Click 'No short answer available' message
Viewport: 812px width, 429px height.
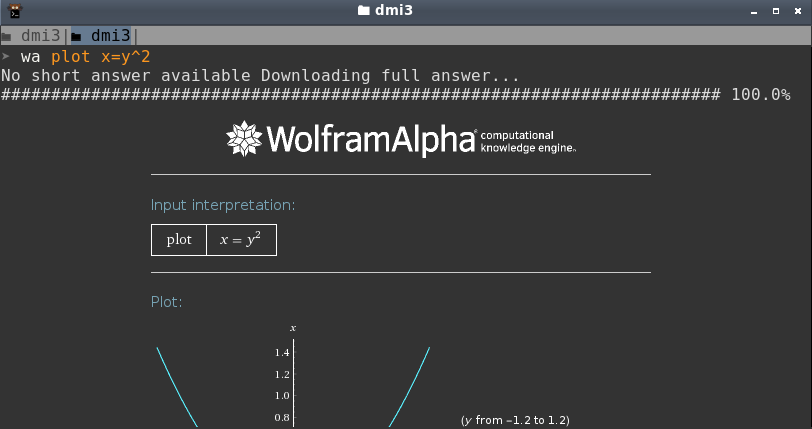coord(126,76)
